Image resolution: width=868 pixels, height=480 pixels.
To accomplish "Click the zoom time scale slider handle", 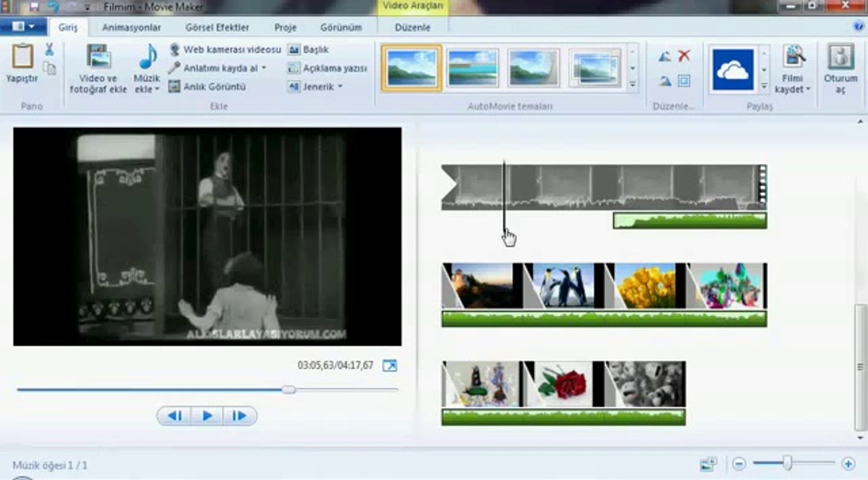I will (788, 464).
